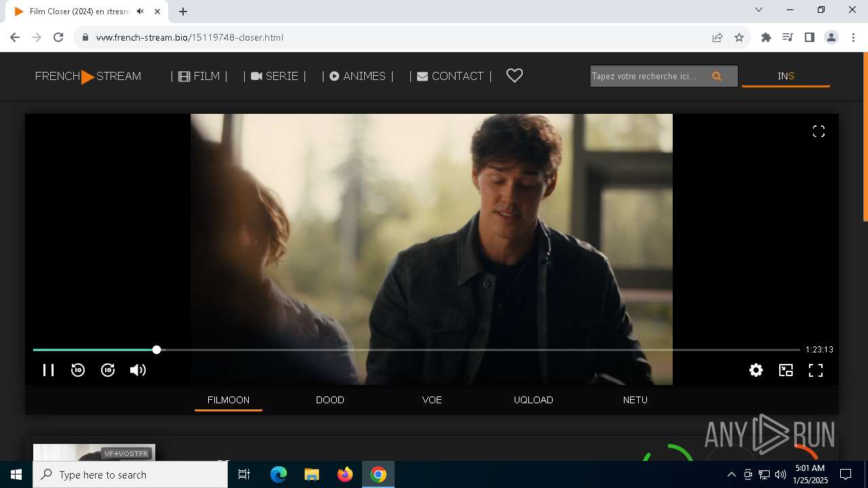The height and width of the screenshot is (488, 868).
Task: Show hidden system tray icons
Action: (x=732, y=474)
